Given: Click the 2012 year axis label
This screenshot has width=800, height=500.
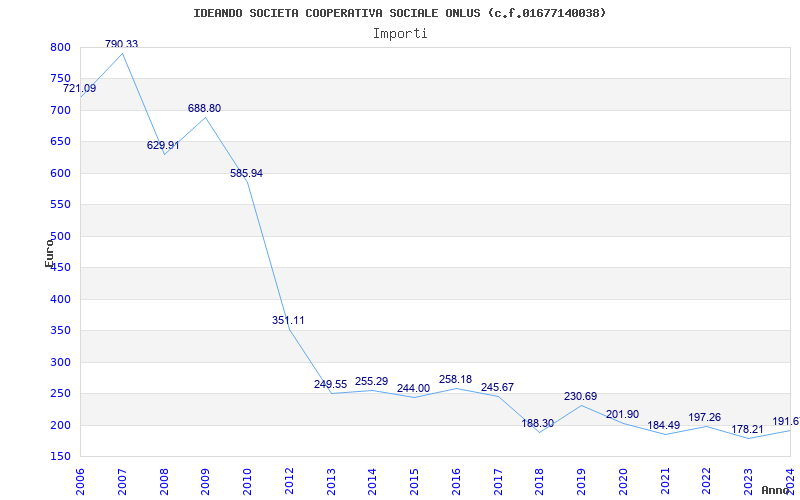Looking at the screenshot, I should pos(289,482).
